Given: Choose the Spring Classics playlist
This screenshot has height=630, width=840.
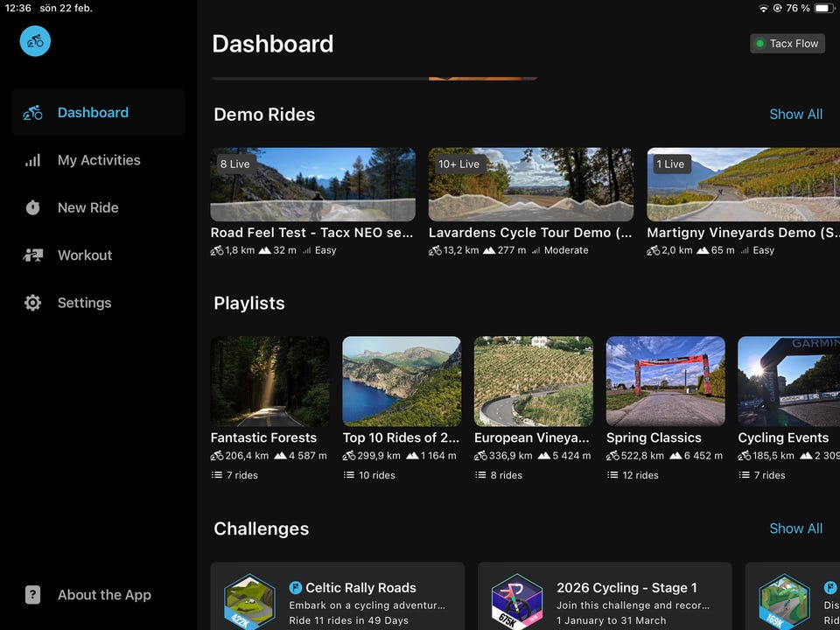Looking at the screenshot, I should point(665,381).
